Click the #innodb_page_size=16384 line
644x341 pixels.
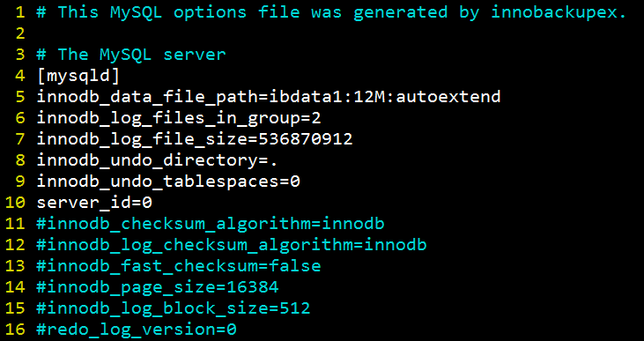click(x=158, y=287)
